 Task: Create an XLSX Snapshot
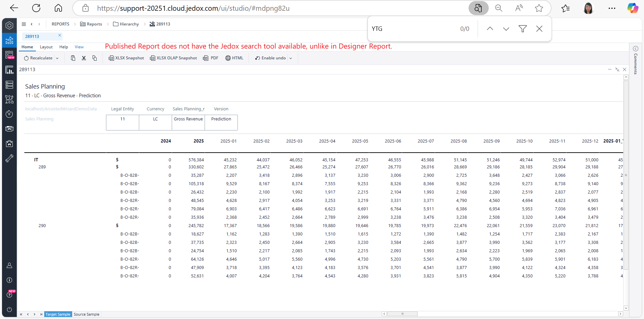(126, 58)
